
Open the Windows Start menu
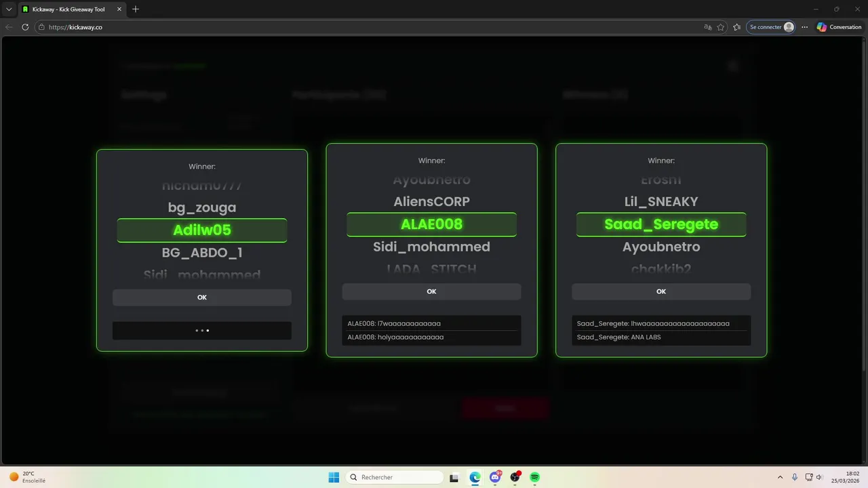coord(334,477)
